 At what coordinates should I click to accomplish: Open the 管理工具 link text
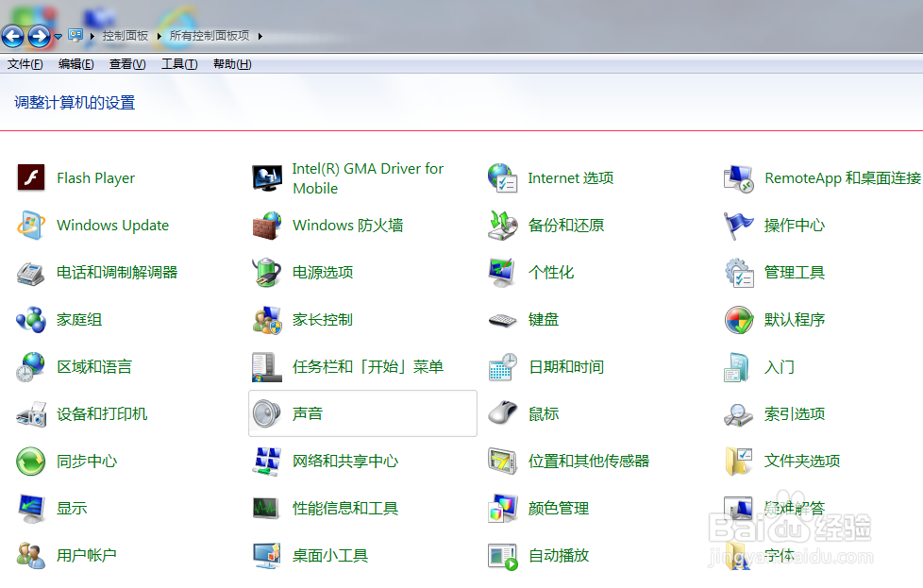[x=794, y=273]
